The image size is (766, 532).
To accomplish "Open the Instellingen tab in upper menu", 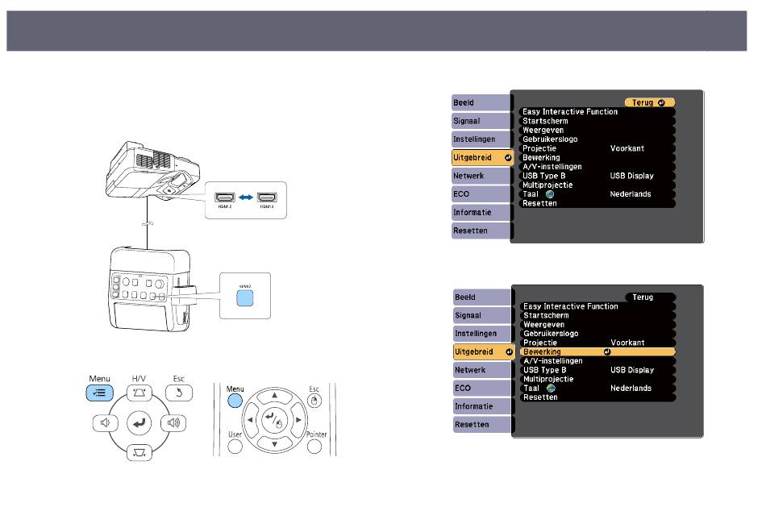I will tap(481, 139).
